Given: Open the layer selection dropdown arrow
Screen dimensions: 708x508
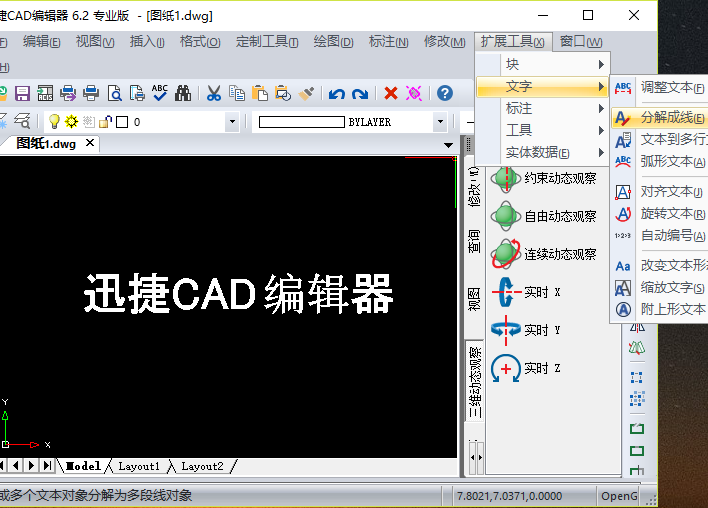Looking at the screenshot, I should coord(232,121).
